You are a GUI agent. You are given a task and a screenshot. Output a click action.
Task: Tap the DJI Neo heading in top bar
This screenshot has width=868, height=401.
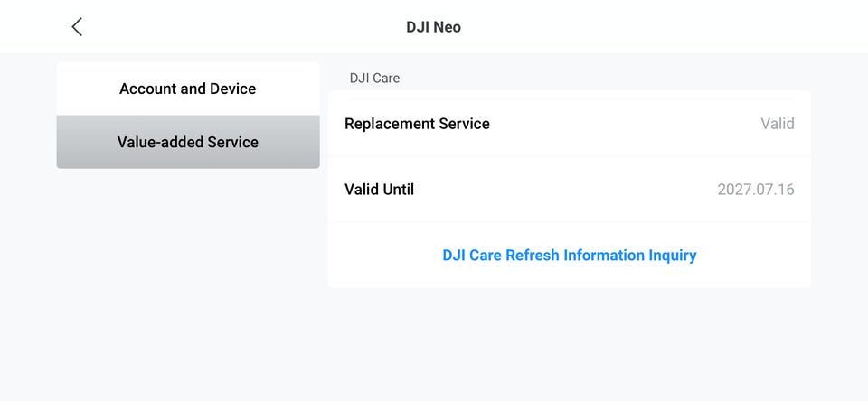click(433, 27)
